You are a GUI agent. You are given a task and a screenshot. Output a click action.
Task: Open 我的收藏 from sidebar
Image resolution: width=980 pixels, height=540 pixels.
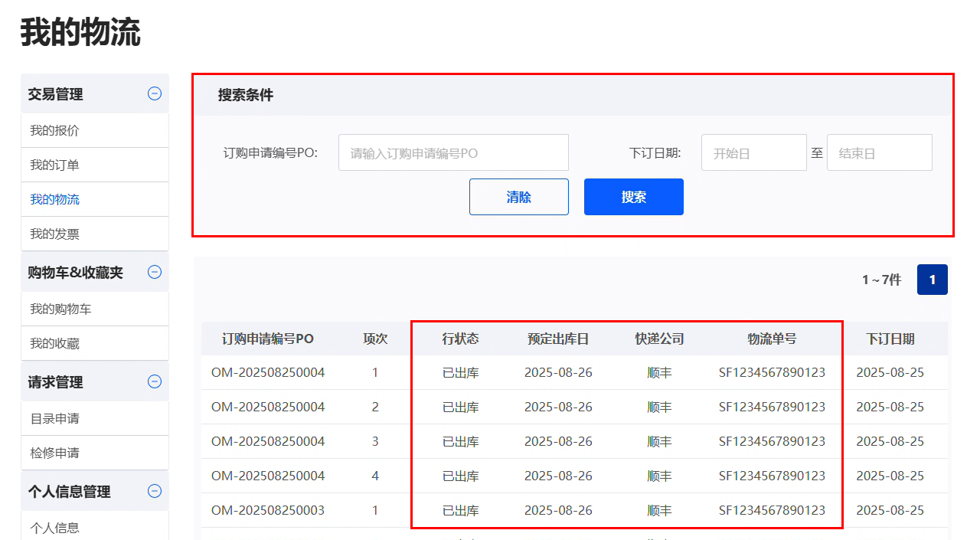tap(54, 343)
